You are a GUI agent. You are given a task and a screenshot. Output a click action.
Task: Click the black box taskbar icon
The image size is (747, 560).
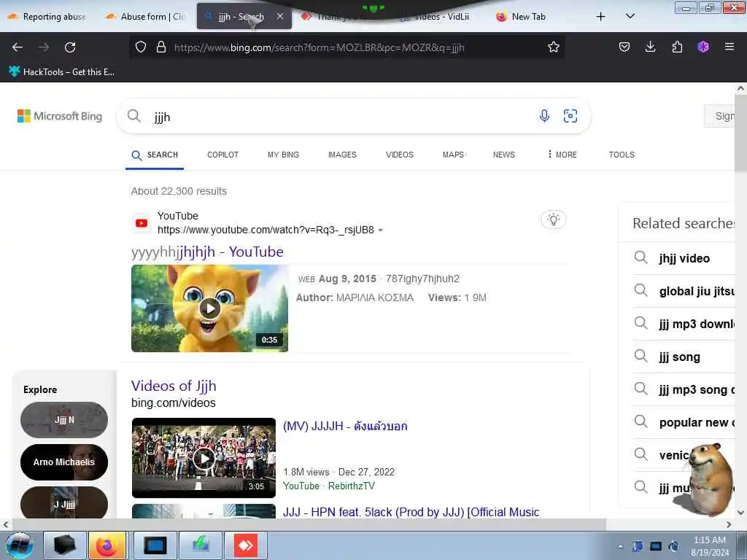point(65,545)
